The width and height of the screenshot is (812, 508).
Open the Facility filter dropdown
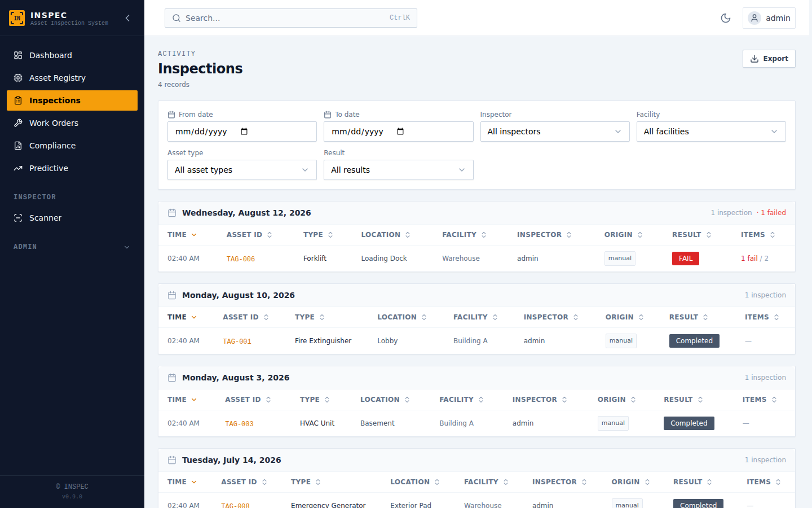[x=711, y=132]
